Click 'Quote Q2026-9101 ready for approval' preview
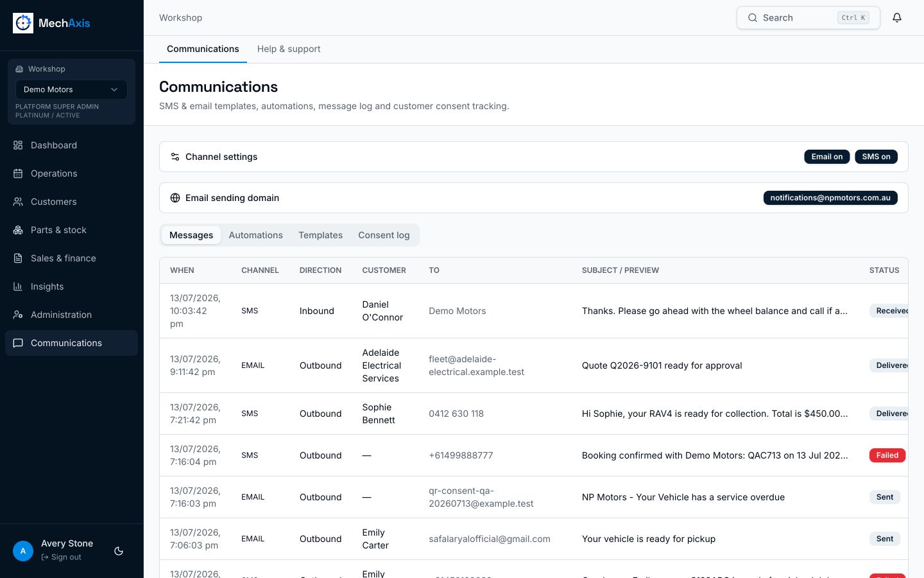The image size is (924, 578). click(x=662, y=365)
